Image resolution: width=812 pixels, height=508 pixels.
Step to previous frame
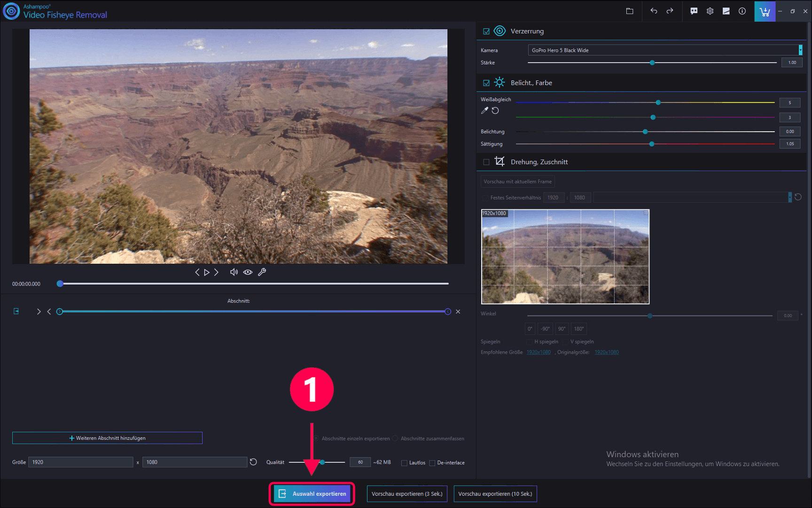click(x=197, y=272)
